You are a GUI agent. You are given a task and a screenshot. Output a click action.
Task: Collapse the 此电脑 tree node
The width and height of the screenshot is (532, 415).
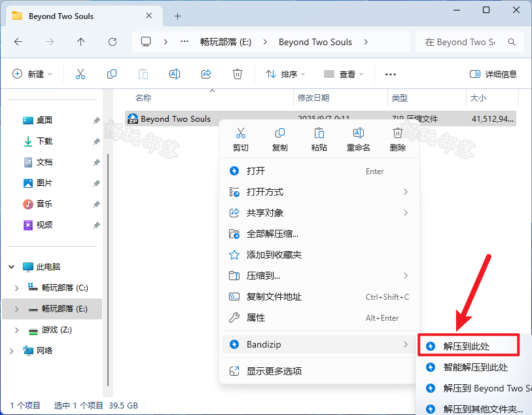pyautogui.click(x=12, y=266)
